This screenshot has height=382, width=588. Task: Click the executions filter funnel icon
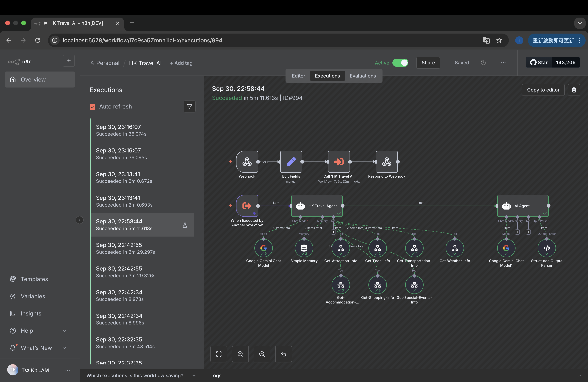[x=189, y=107]
